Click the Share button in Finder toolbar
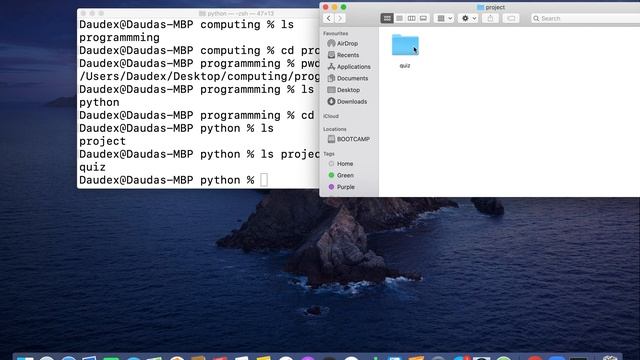 490,18
